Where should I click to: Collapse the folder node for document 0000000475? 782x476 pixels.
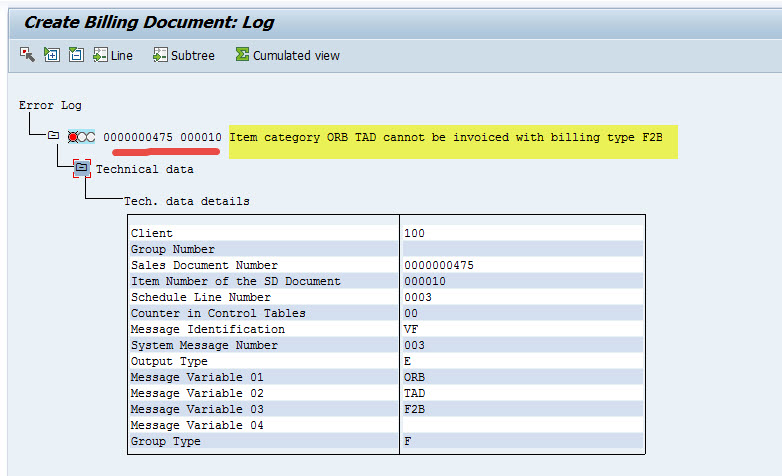click(53, 135)
